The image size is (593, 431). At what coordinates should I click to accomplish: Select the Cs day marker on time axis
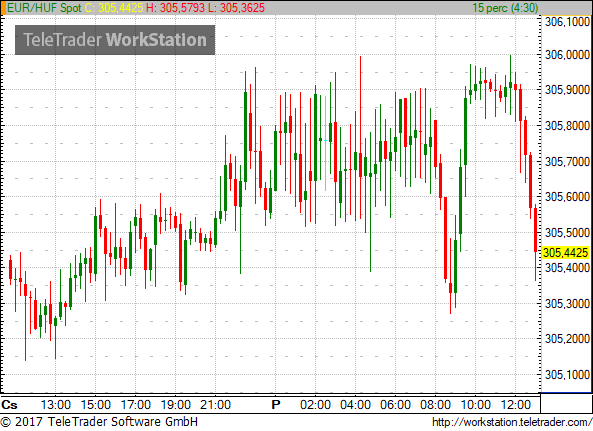tap(9, 405)
